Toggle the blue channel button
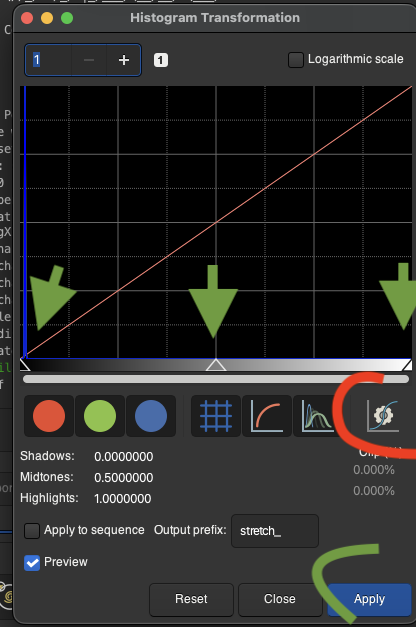This screenshot has height=627, width=416. [x=151, y=416]
